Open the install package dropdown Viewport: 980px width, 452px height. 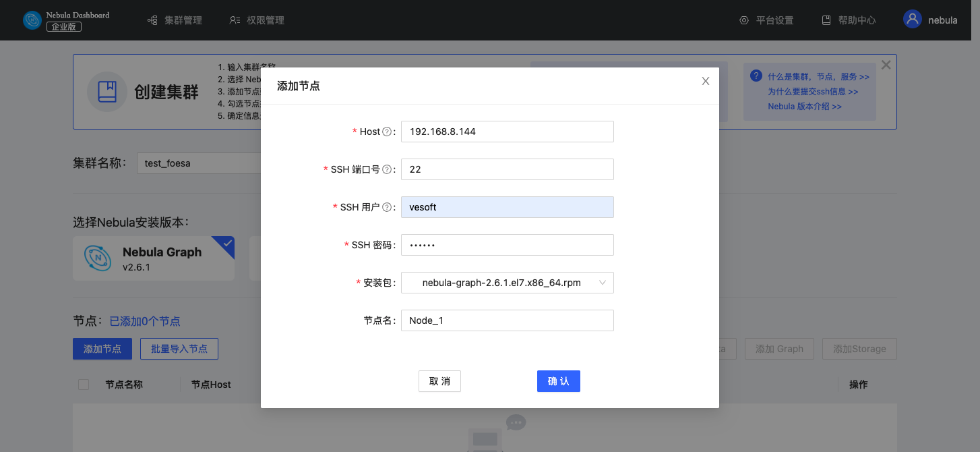click(x=507, y=283)
